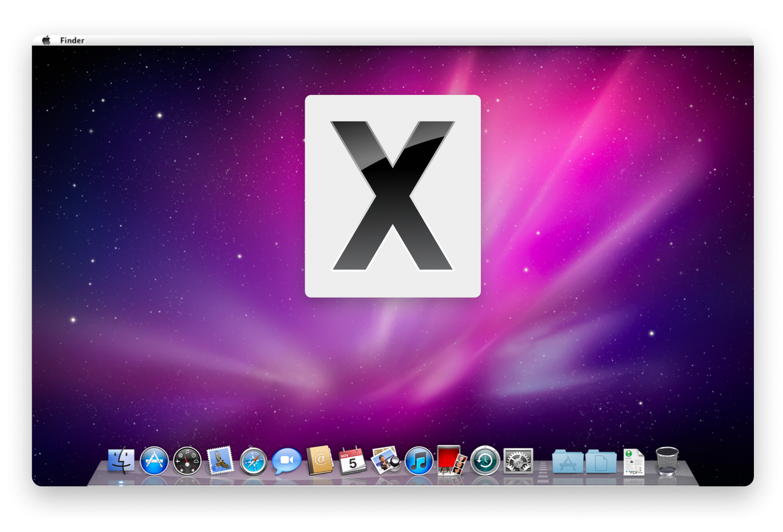Launch Safari compass icon
Screen dimensions: 783x532
tap(253, 461)
